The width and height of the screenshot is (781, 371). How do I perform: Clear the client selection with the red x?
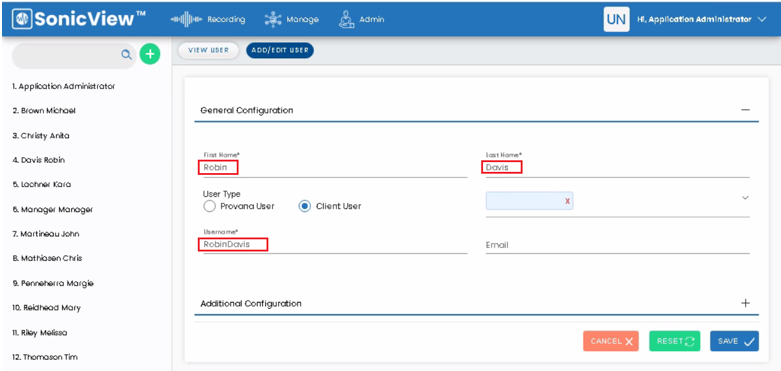pyautogui.click(x=567, y=201)
